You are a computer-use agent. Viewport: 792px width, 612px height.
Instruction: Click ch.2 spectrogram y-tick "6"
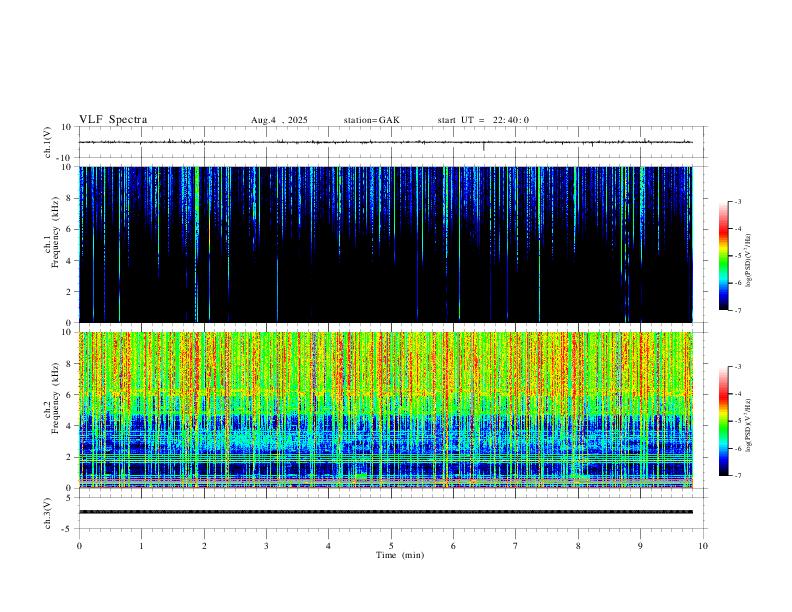click(69, 395)
